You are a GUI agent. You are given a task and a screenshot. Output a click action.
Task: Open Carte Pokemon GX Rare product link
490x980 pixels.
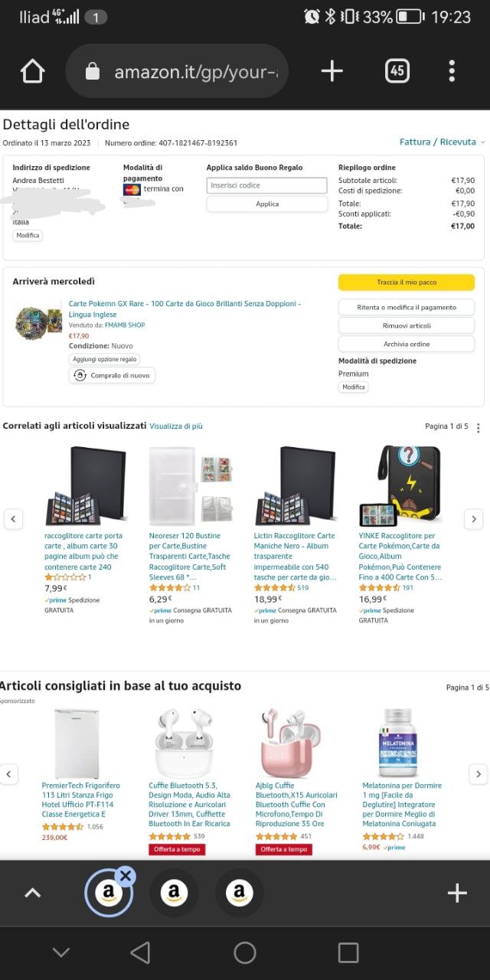coord(185,309)
